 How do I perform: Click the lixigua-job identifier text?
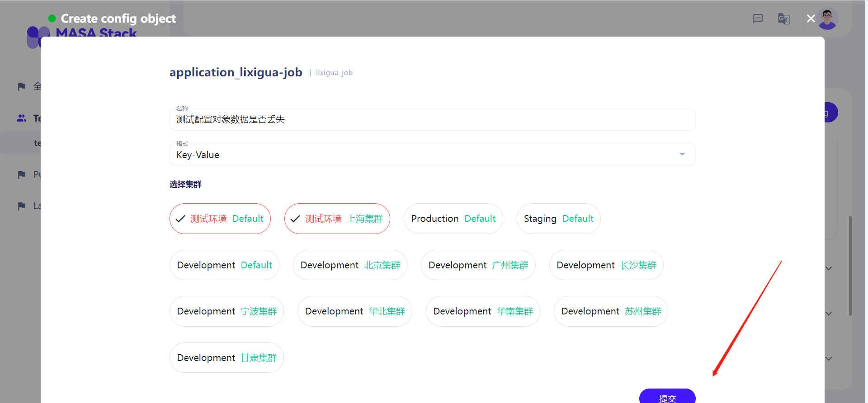tap(334, 73)
